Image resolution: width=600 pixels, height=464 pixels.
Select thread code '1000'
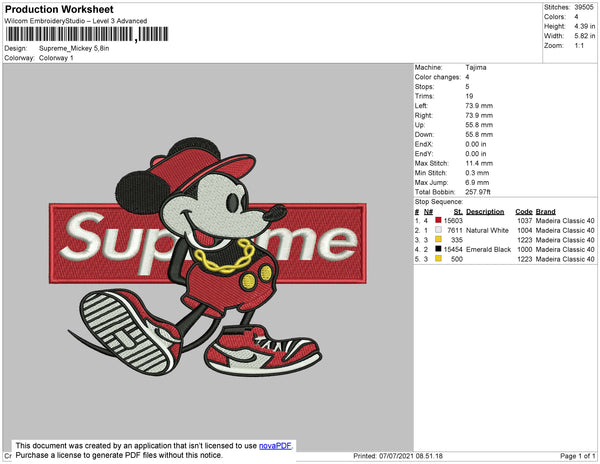click(x=524, y=249)
